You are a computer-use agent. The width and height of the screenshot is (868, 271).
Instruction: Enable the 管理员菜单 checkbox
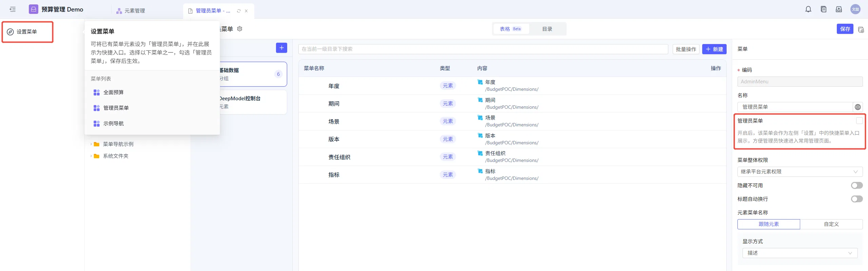coord(860,121)
